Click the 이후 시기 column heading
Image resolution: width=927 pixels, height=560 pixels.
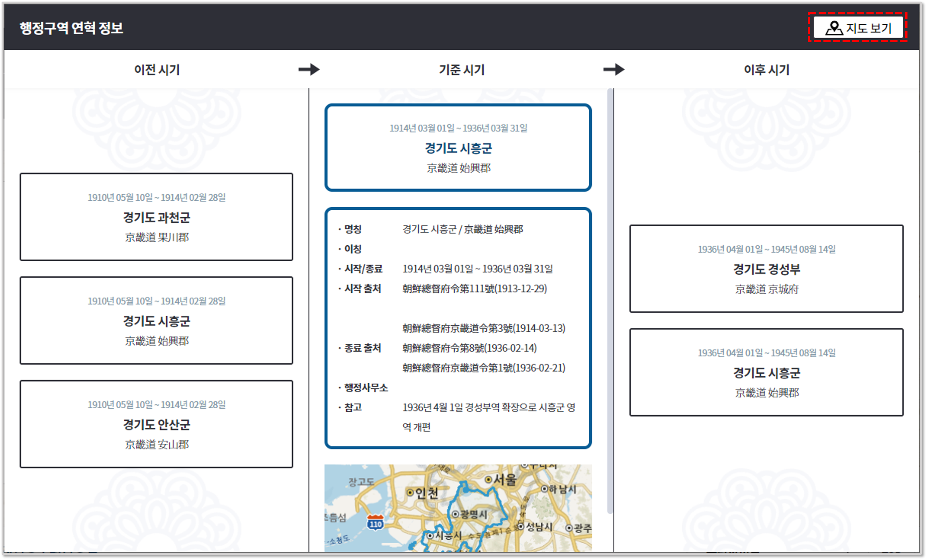click(766, 70)
